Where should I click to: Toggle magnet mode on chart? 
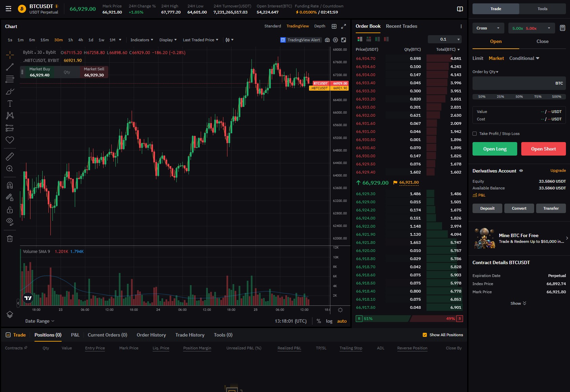coord(10,185)
